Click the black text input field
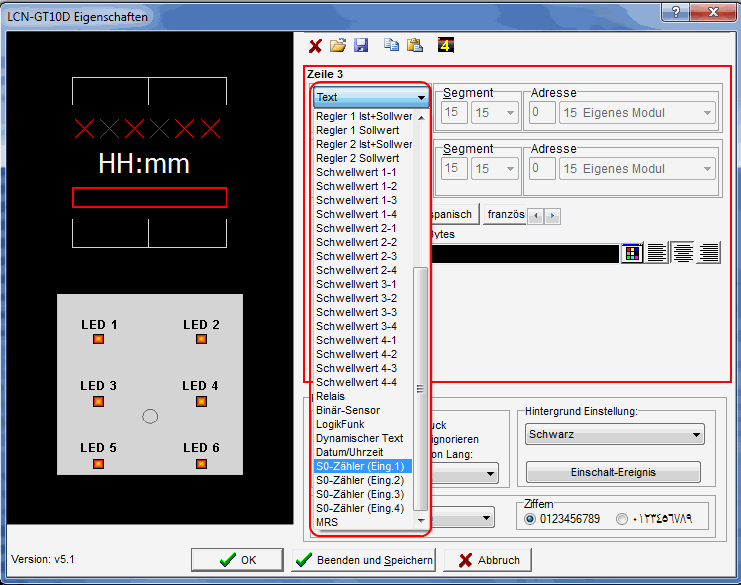741x585 pixels. pos(523,254)
